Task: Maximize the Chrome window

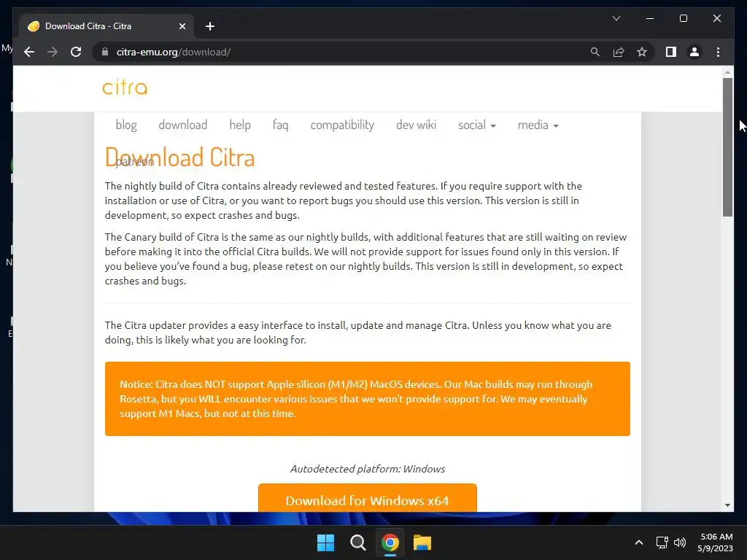Action: pos(683,18)
